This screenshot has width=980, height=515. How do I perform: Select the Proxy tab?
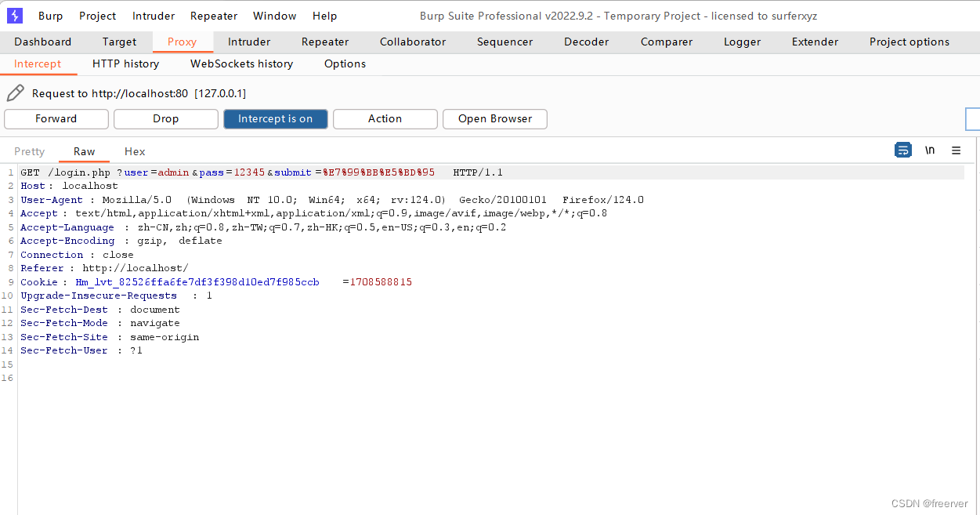tap(183, 42)
